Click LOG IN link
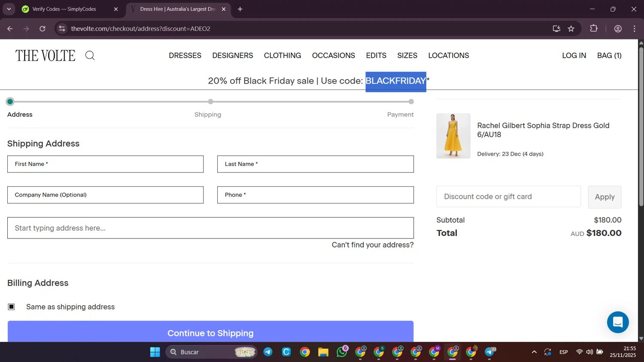This screenshot has height=362, width=644. [574, 55]
